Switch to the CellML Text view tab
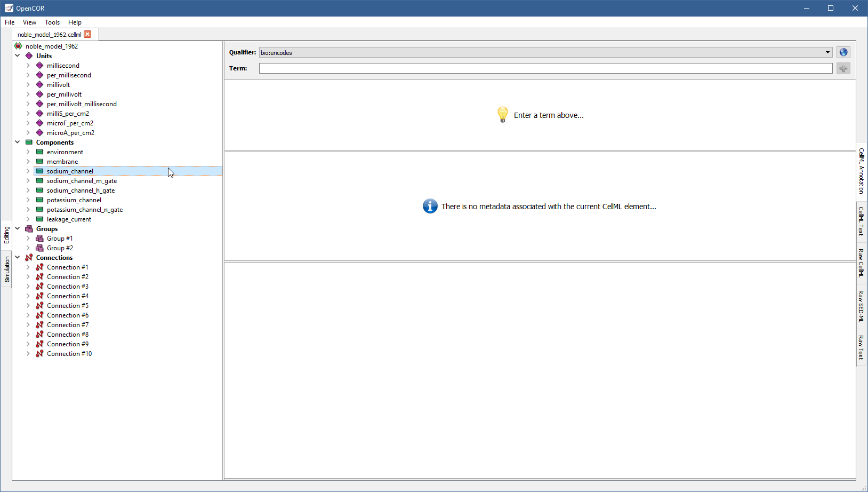868x492 pixels. pos(861,221)
